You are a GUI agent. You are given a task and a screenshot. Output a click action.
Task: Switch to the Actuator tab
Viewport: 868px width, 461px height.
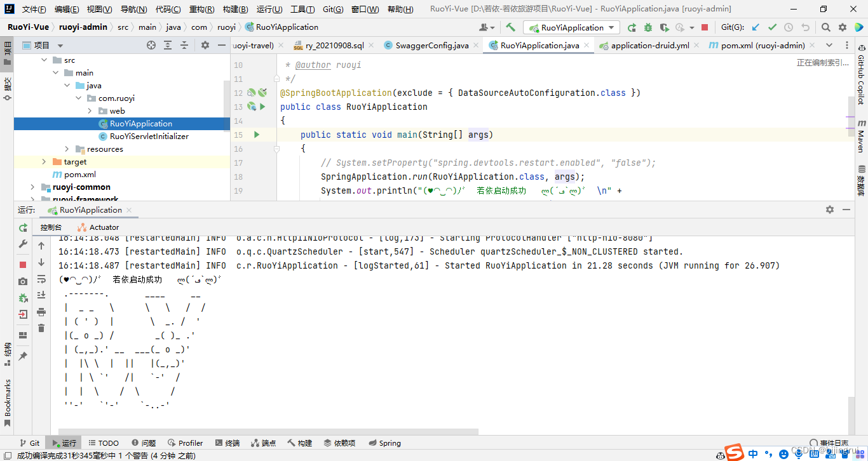click(x=98, y=227)
